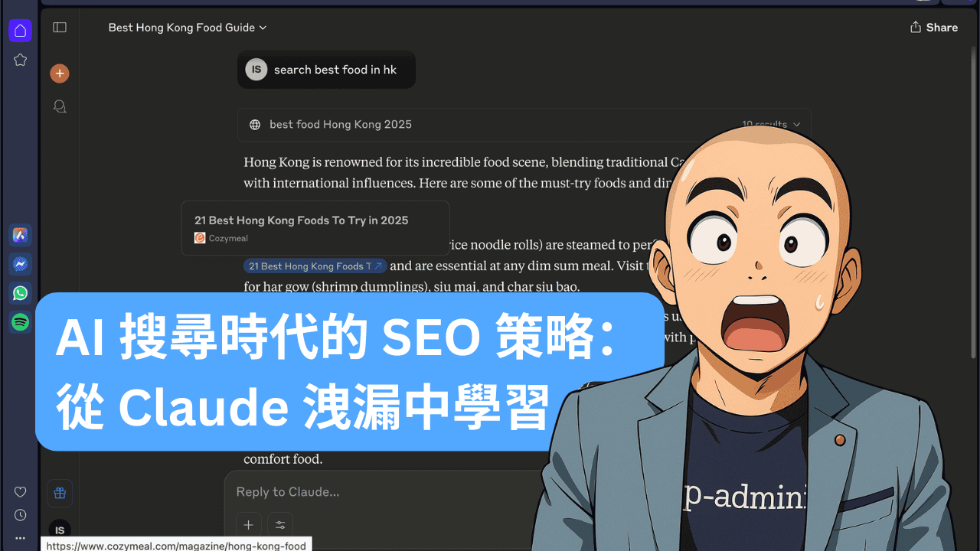Open the gift icon in the sidebar
Image resolution: width=980 pixels, height=551 pixels.
[60, 493]
